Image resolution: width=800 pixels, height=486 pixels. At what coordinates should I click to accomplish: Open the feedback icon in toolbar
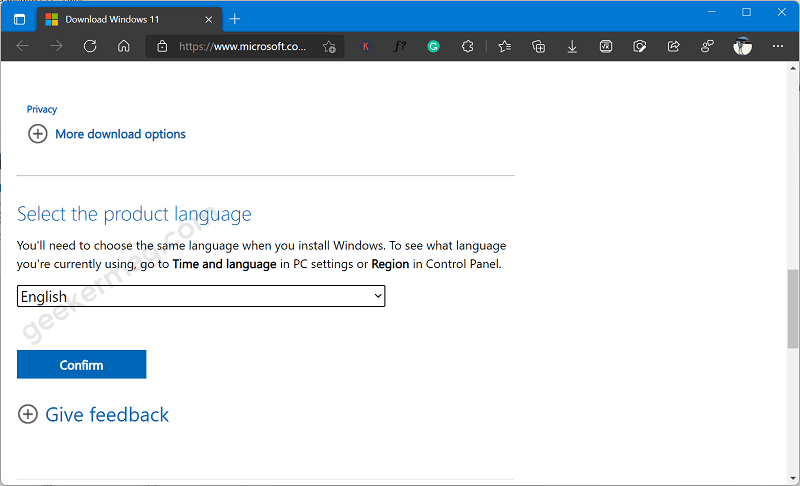coord(707,46)
